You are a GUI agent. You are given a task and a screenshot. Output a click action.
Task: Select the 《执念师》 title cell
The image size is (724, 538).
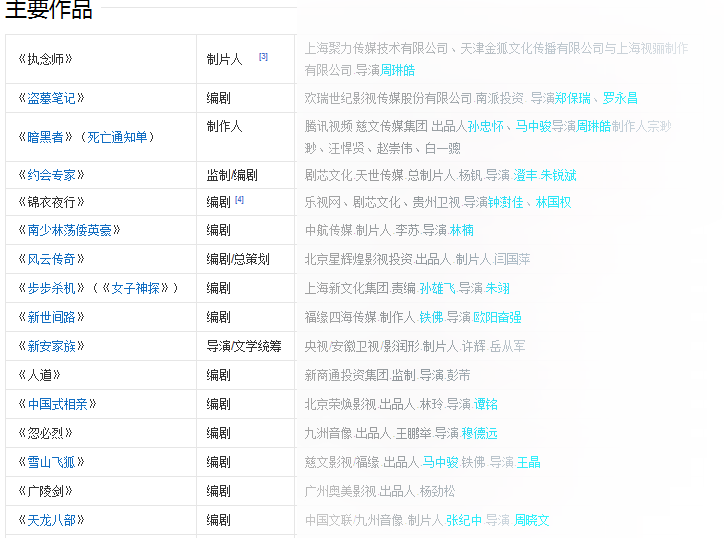pos(101,59)
